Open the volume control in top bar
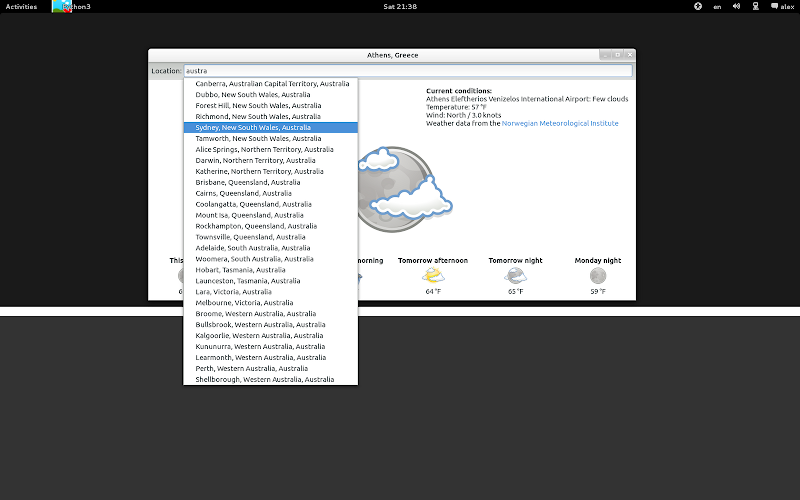This screenshot has height=500, width=800. pos(736,6)
